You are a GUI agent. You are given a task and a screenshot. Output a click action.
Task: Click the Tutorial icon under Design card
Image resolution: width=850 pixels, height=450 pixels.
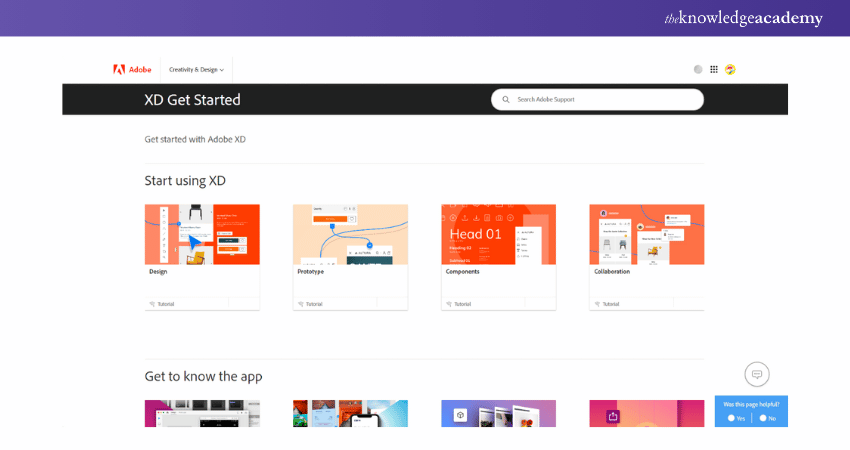pos(153,303)
